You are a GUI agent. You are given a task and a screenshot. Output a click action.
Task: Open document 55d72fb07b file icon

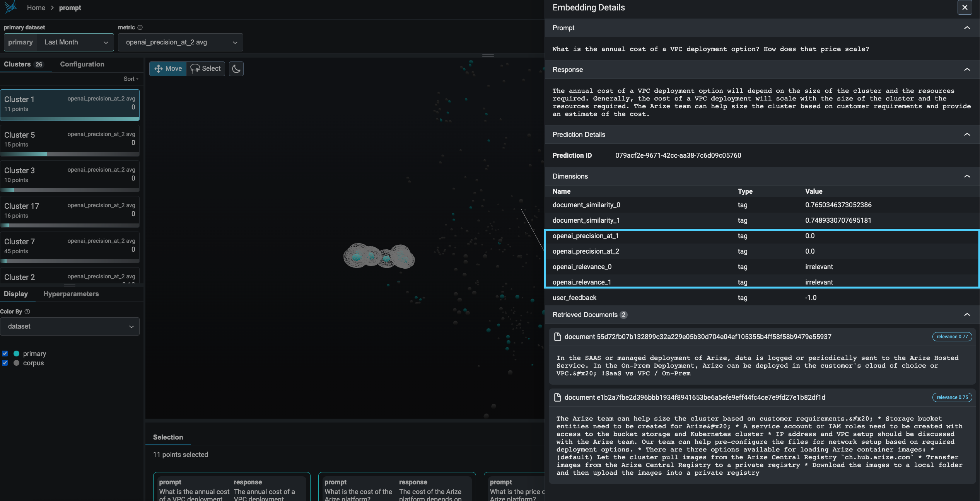(x=558, y=337)
